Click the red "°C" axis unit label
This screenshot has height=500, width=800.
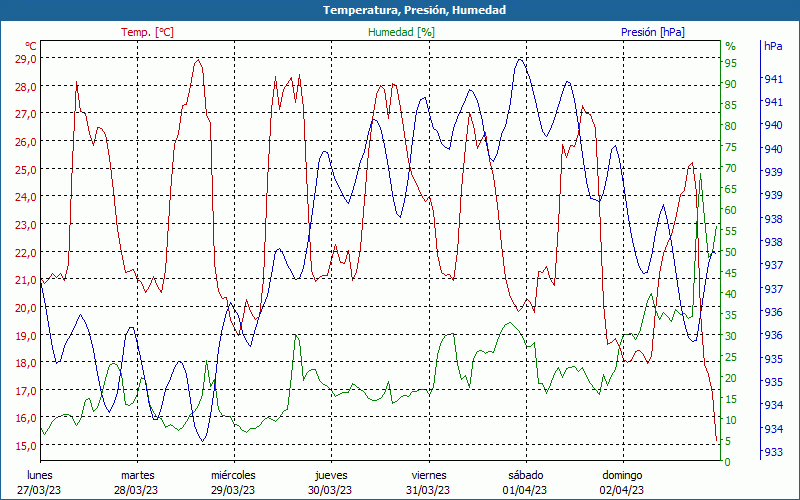pos(30,46)
